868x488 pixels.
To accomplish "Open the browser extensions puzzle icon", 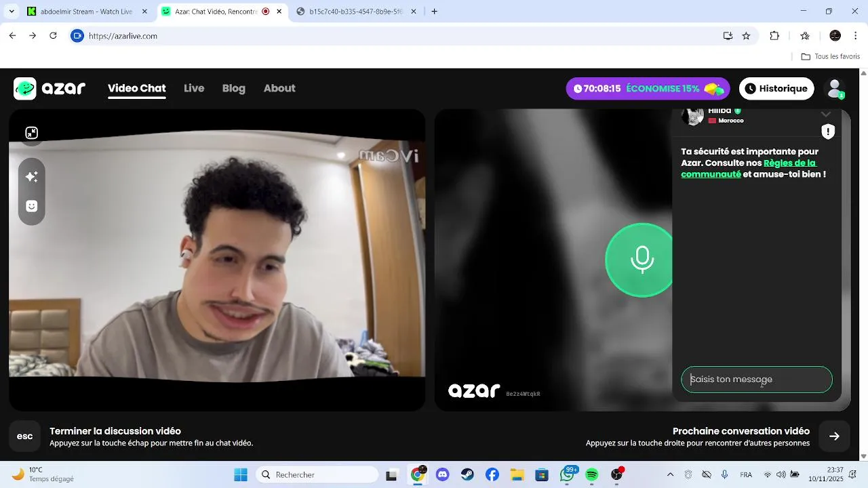I will point(774,36).
